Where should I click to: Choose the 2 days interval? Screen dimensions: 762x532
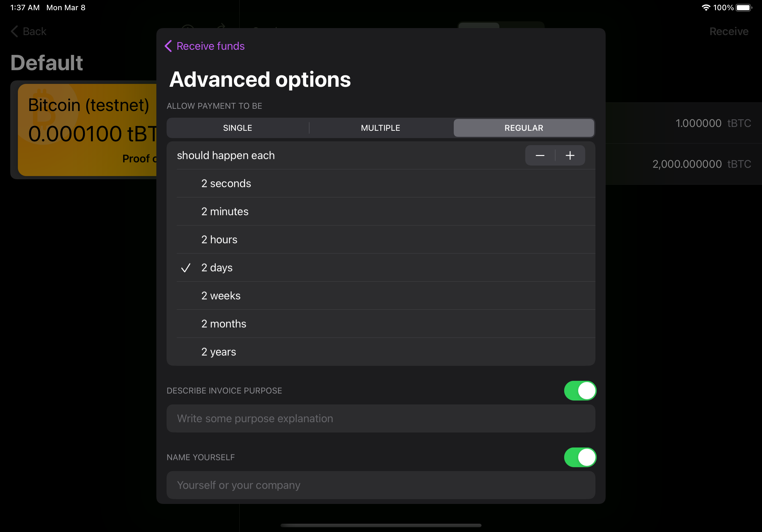[x=381, y=267]
